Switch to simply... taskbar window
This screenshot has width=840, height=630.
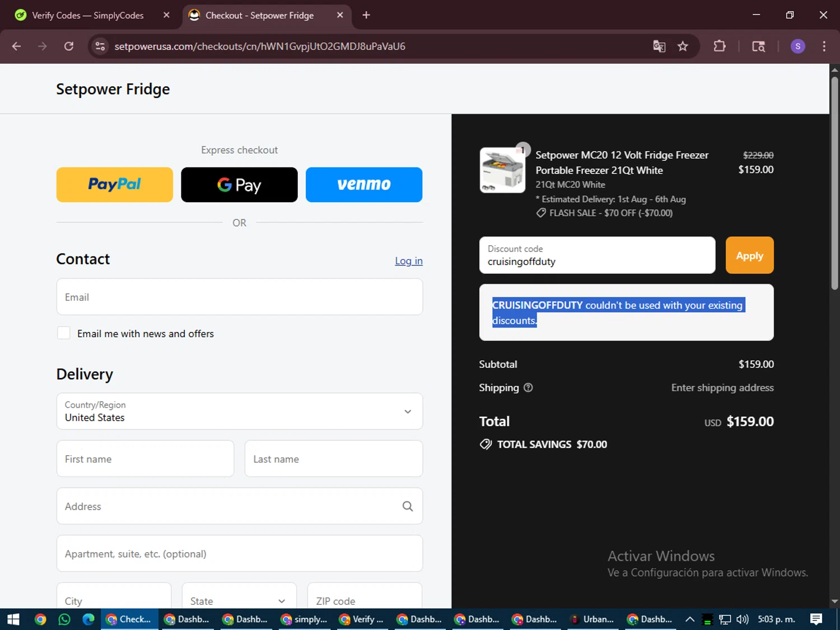304,619
